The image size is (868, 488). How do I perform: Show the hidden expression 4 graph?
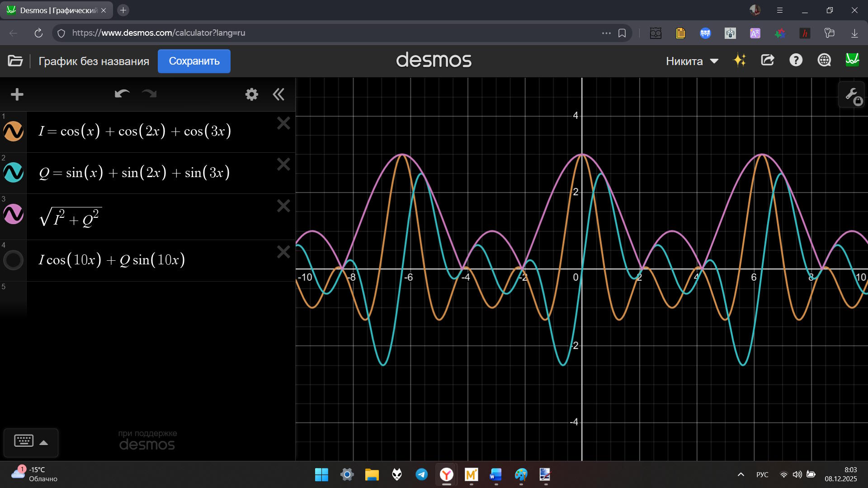pos(14,260)
